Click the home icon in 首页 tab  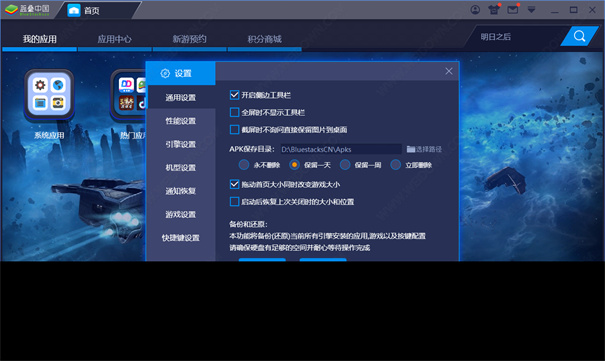click(x=74, y=10)
